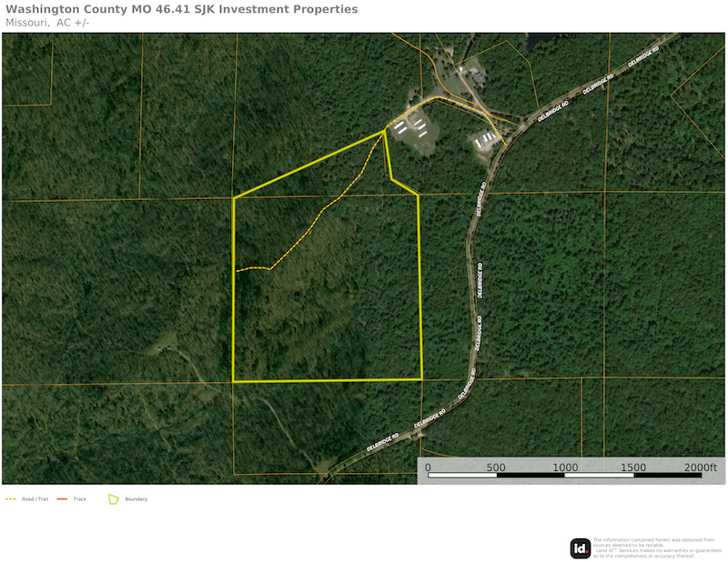
Task: Click the 1500 label on scale bar
Action: [633, 467]
